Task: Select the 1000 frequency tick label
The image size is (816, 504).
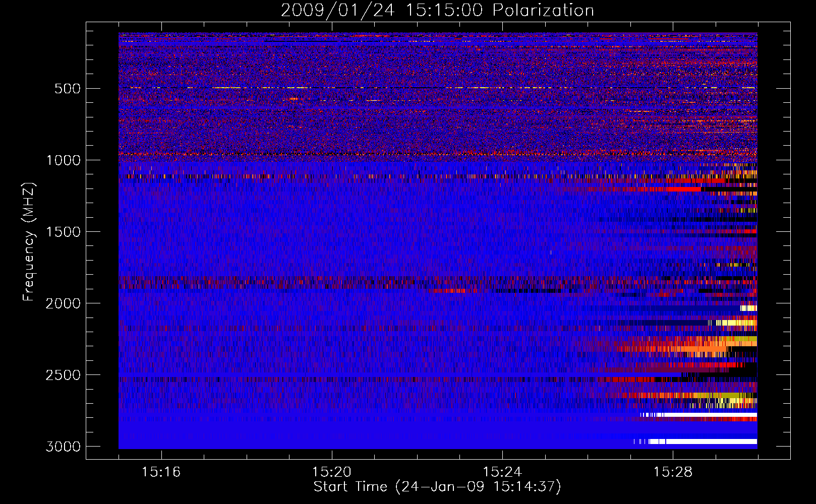Action: 64,160
